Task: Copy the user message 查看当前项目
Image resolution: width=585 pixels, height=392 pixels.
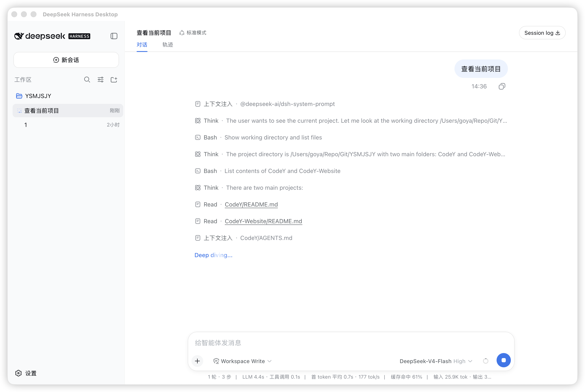Action: 502,86
